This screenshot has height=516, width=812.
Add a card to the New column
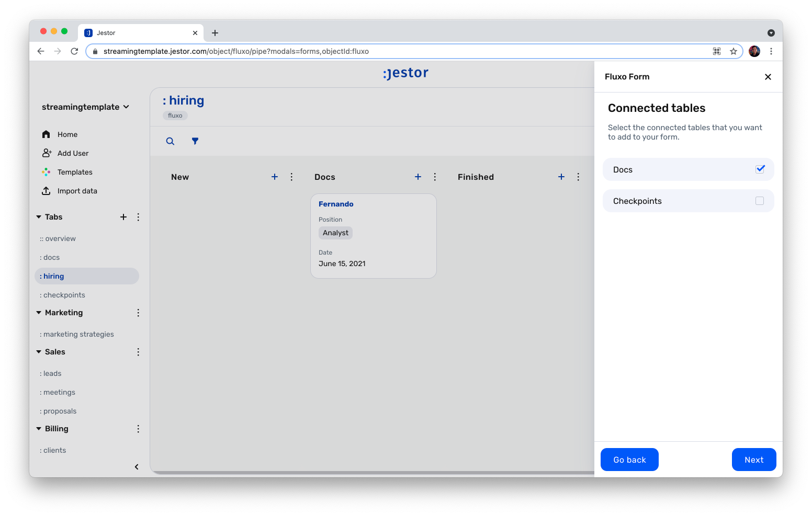pyautogui.click(x=275, y=177)
